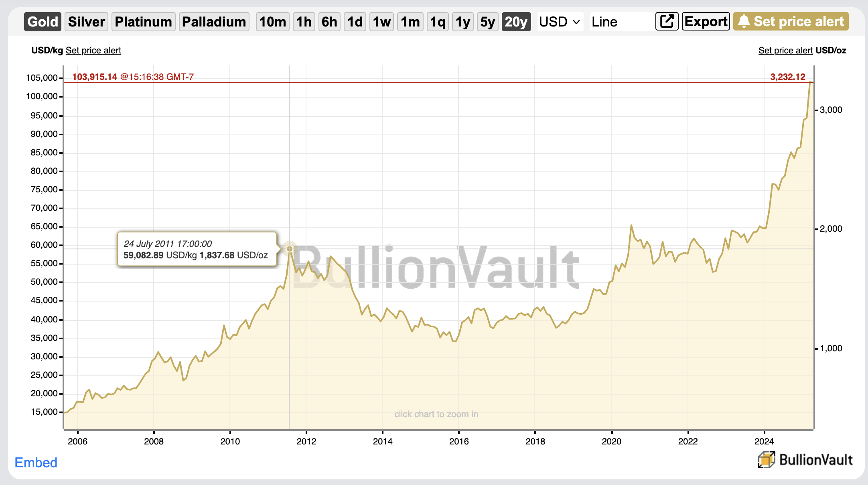This screenshot has width=868, height=485.
Task: Click the 103,915.14 current price label
Action: [95, 77]
